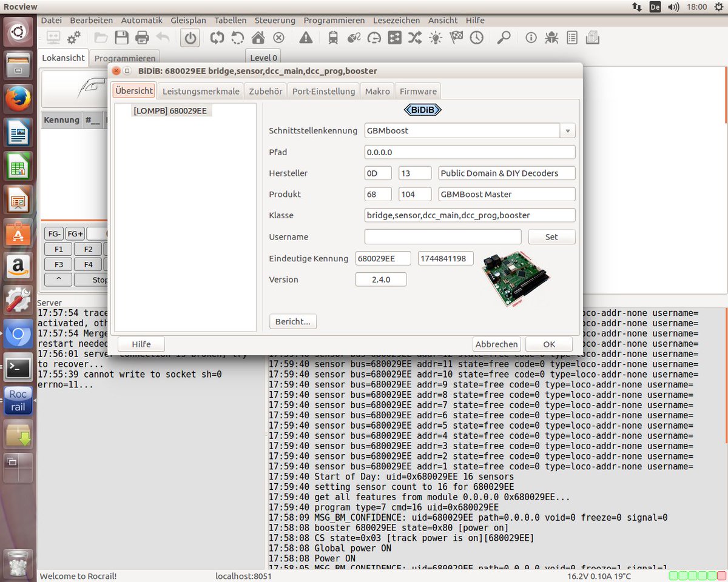The image size is (728, 582).
Task: Click the Set button next to Username
Action: click(551, 236)
